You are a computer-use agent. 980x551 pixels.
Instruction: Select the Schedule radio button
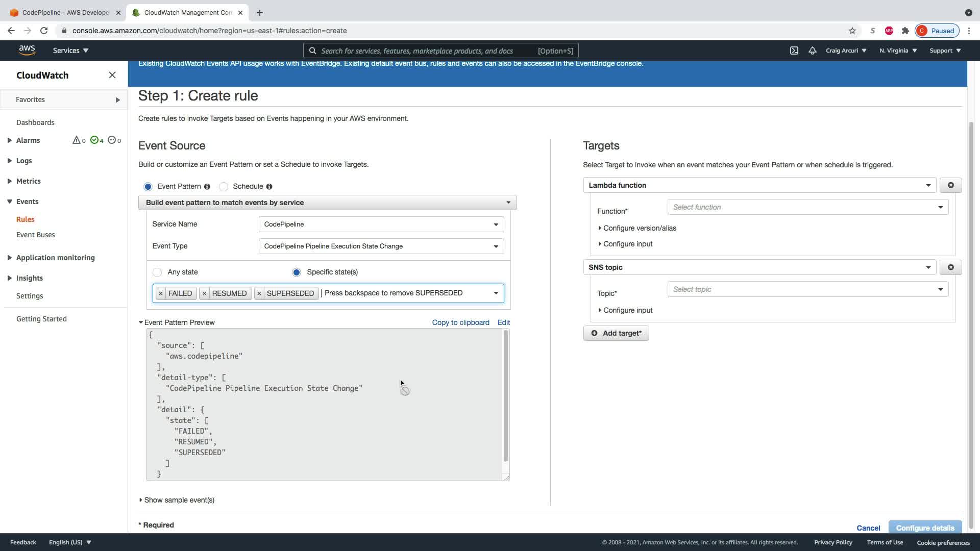224,187
